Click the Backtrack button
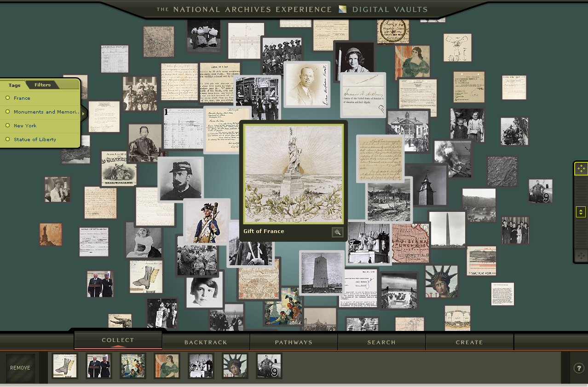 (x=206, y=342)
